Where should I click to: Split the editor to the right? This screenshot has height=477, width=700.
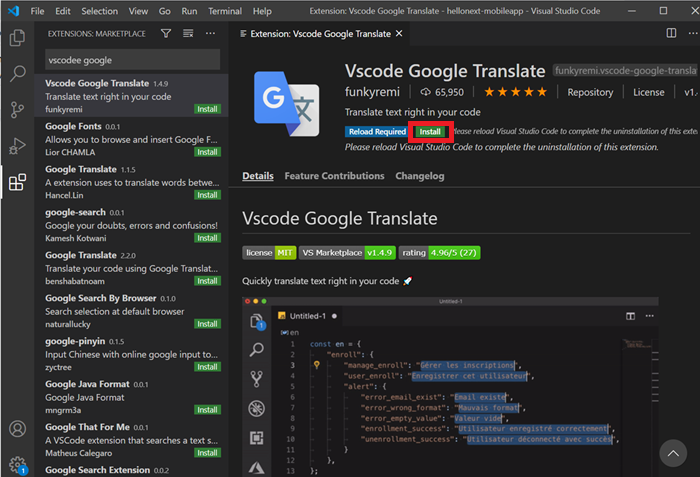click(671, 34)
